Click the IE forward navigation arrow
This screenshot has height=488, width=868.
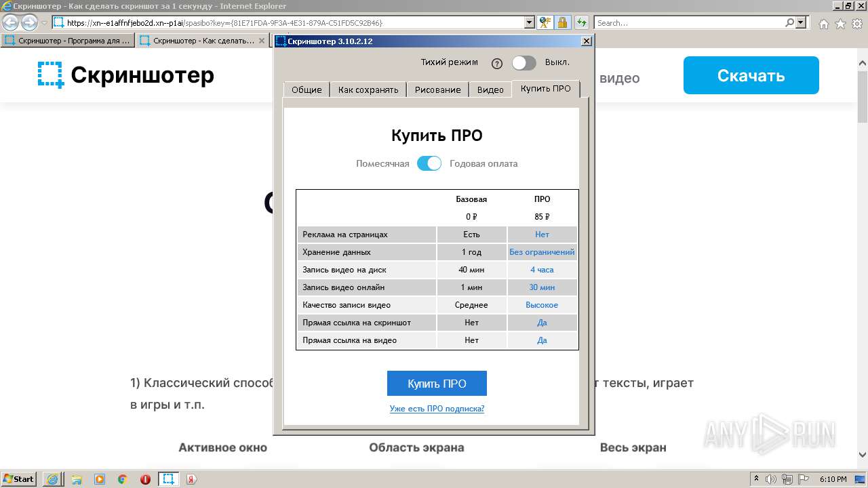point(28,22)
